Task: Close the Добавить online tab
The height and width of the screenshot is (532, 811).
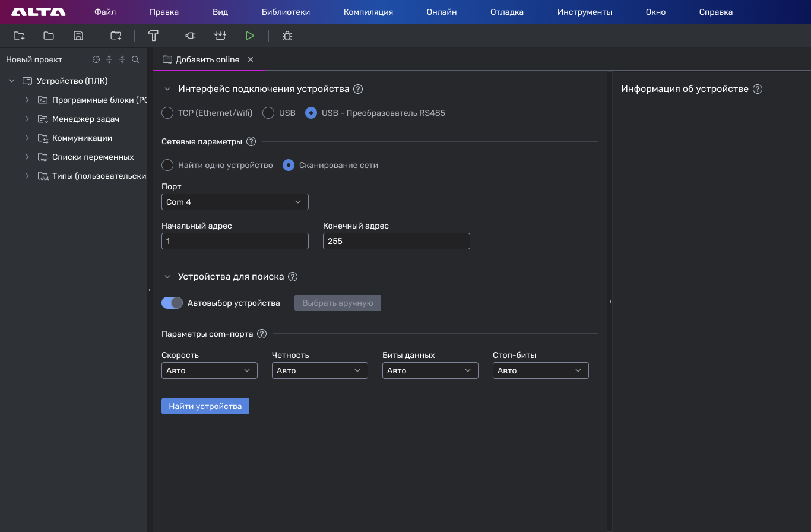Action: [251, 59]
